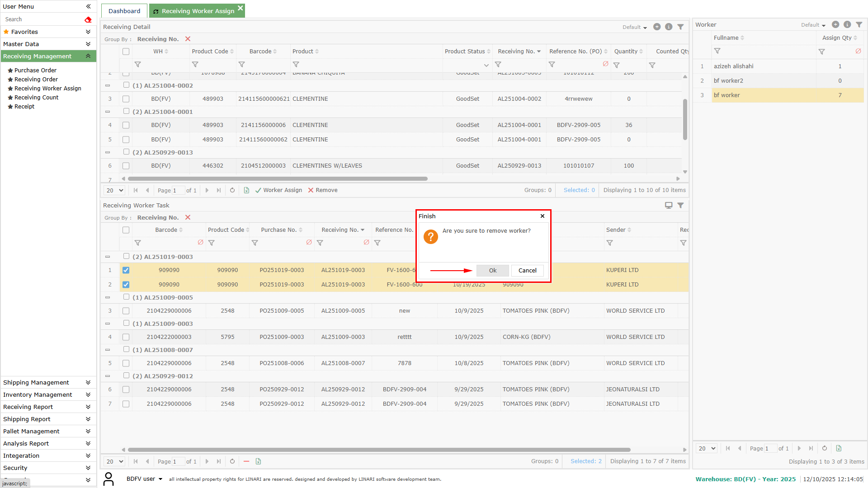The width and height of the screenshot is (868, 488).
Task: Click the info icon in Receiving Detail header
Action: [x=669, y=27]
